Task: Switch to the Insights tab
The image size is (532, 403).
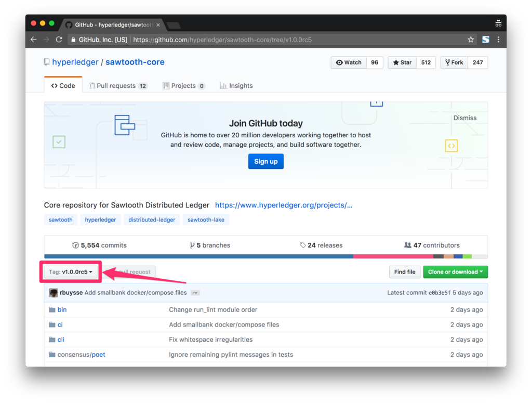Action: [x=236, y=86]
